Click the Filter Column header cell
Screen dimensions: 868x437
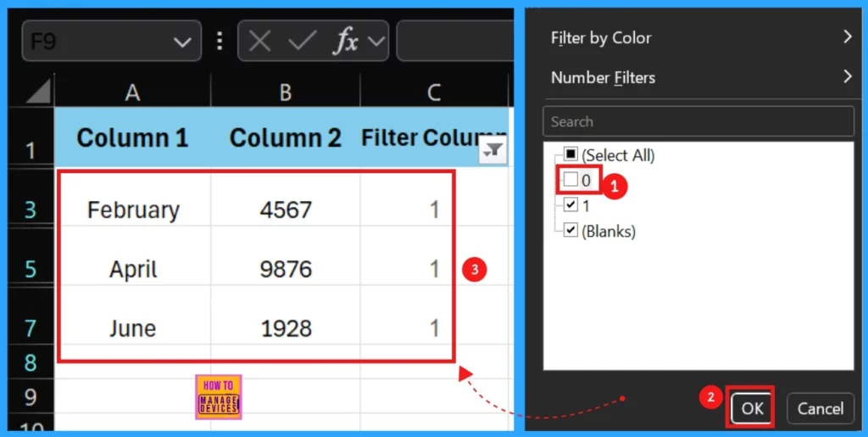tap(434, 137)
